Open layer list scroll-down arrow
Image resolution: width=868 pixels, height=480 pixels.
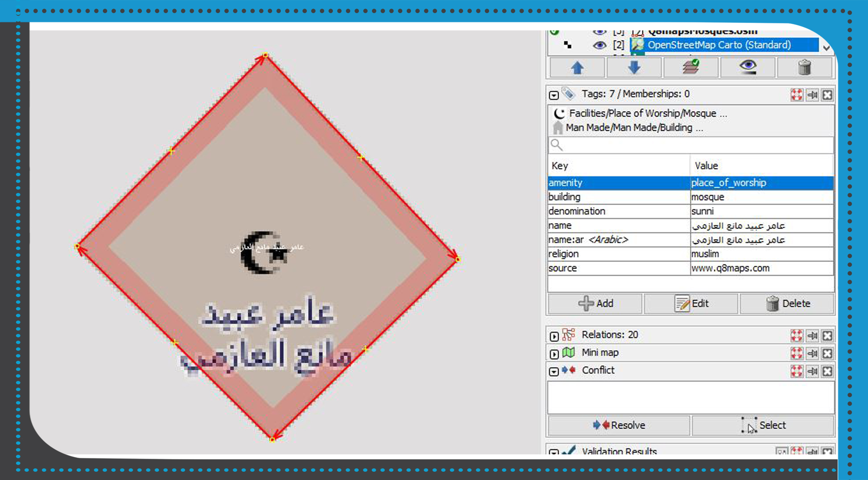(826, 48)
